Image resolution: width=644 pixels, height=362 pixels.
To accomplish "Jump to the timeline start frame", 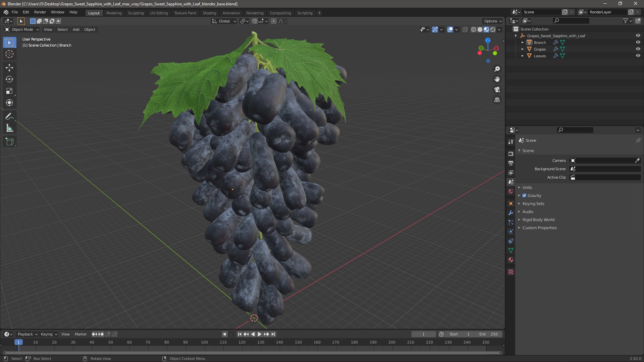I will click(239, 334).
